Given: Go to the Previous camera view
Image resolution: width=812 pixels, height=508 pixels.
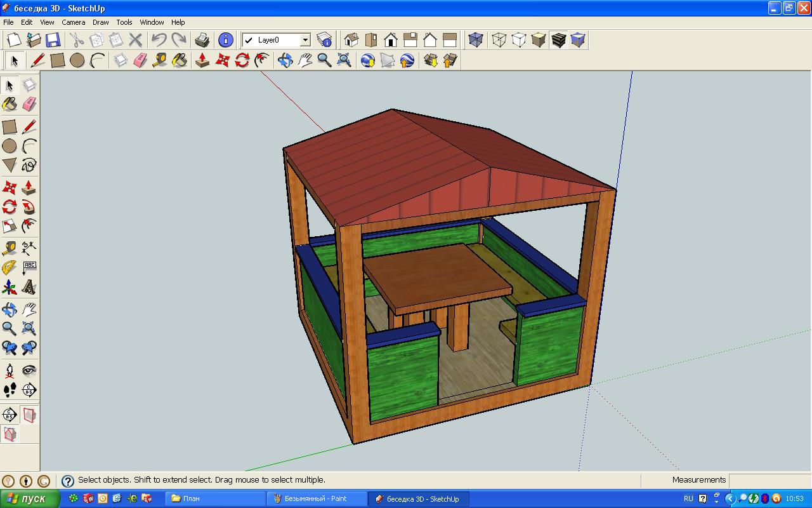Looking at the screenshot, I should (x=10, y=348).
